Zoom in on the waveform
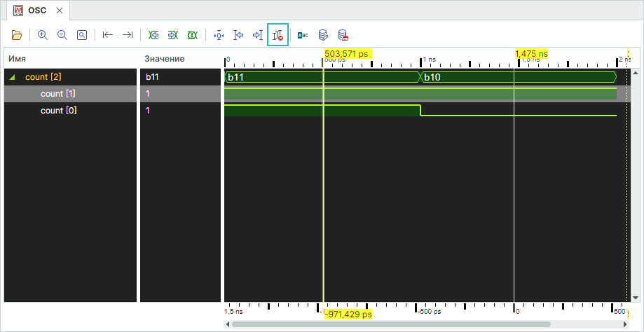644x332 pixels. pyautogui.click(x=43, y=35)
